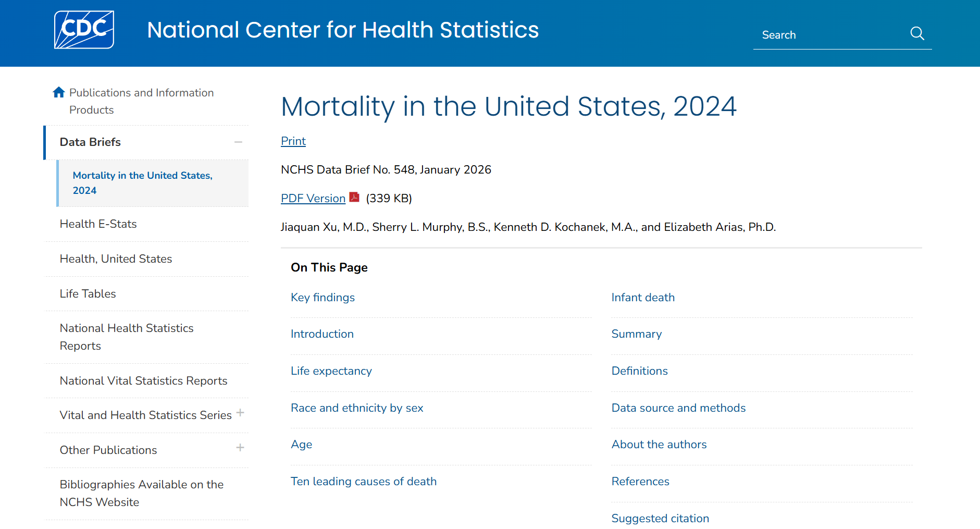Open the PDF Version link

click(313, 199)
